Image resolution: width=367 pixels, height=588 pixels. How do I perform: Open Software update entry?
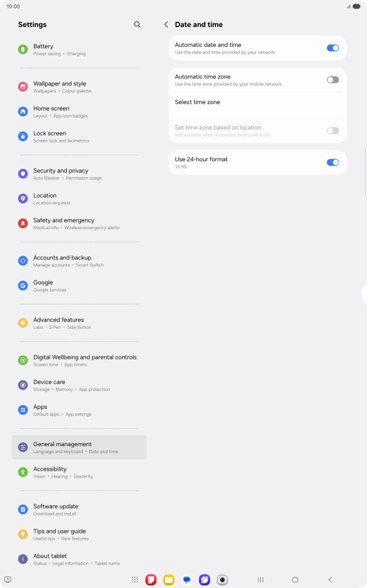(79, 510)
